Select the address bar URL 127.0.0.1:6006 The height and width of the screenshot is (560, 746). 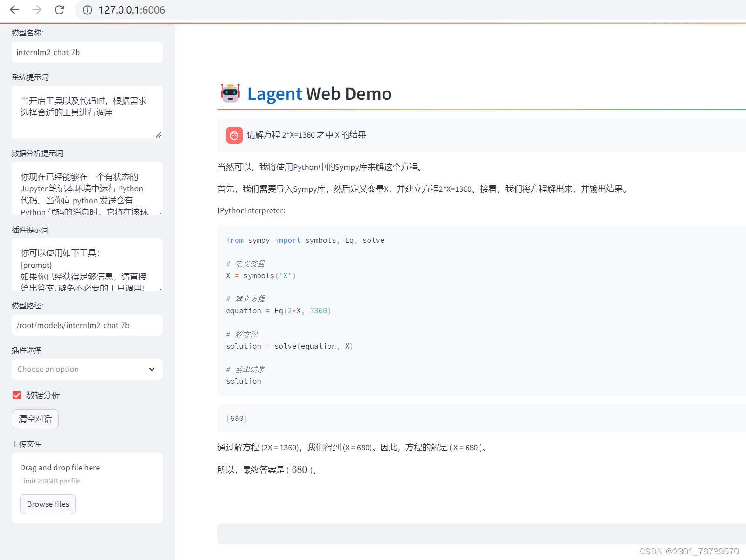pyautogui.click(x=132, y=10)
